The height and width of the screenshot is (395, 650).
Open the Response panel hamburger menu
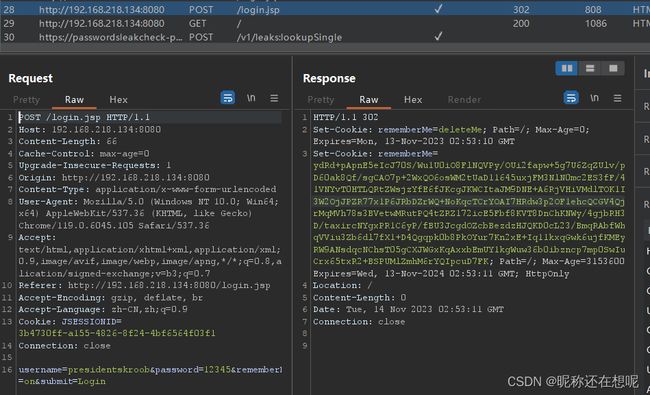pyautogui.click(x=617, y=98)
